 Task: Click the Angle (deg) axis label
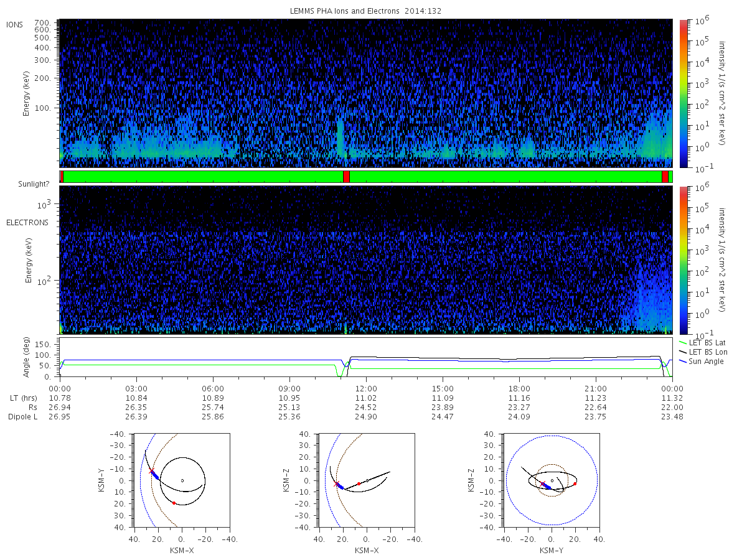(x=27, y=358)
